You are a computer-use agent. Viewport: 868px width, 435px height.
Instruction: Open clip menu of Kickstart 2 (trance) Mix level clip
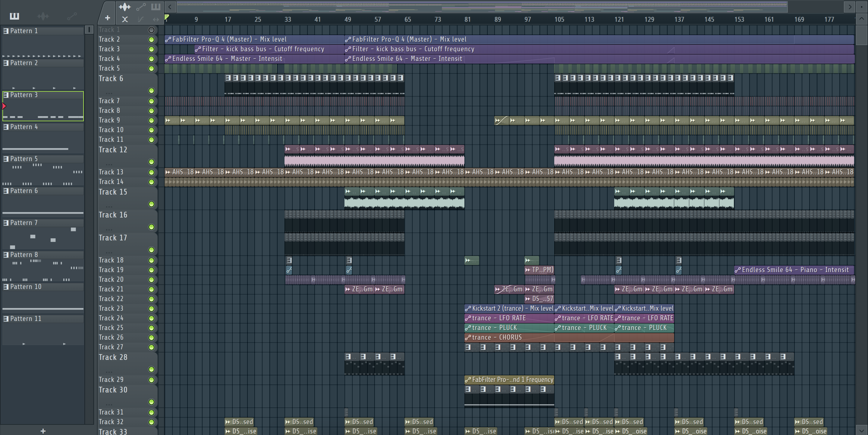[468, 308]
